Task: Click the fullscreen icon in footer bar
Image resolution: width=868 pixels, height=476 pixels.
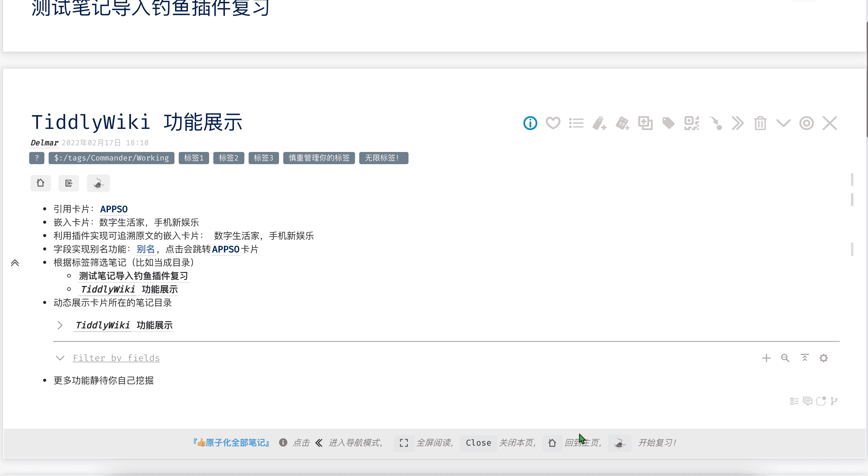Action: (x=404, y=443)
